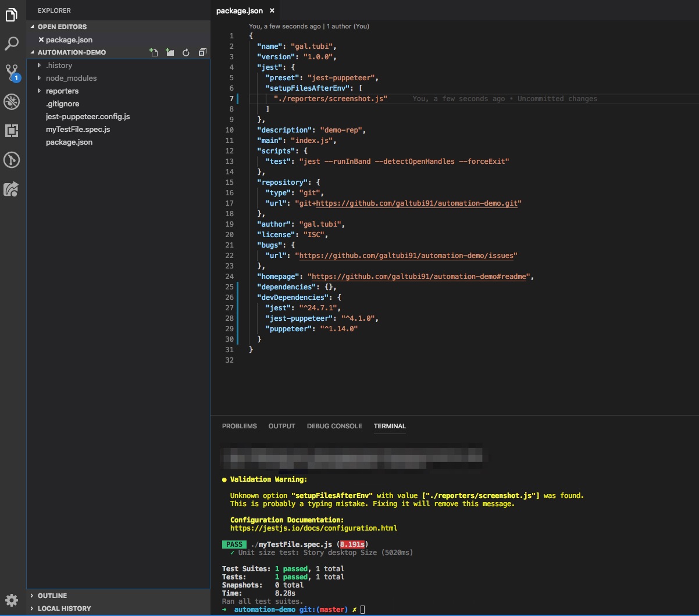The height and width of the screenshot is (616, 699).
Task: Switch to the DEBUG CONSOLE tab
Action: 334,426
